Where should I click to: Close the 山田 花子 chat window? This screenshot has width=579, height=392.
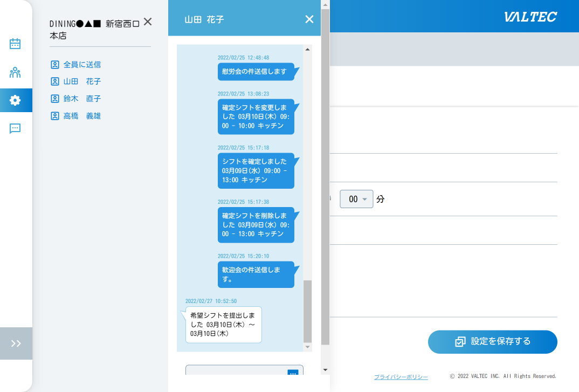[309, 19]
